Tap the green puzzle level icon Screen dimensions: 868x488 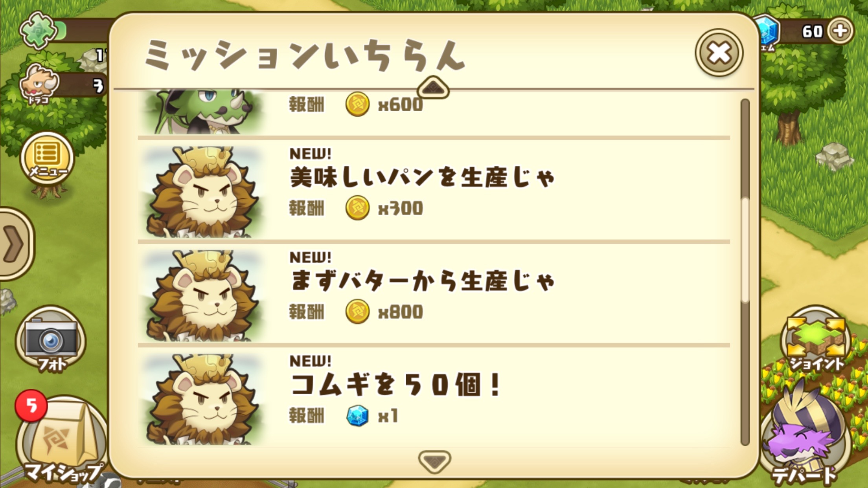point(38,30)
